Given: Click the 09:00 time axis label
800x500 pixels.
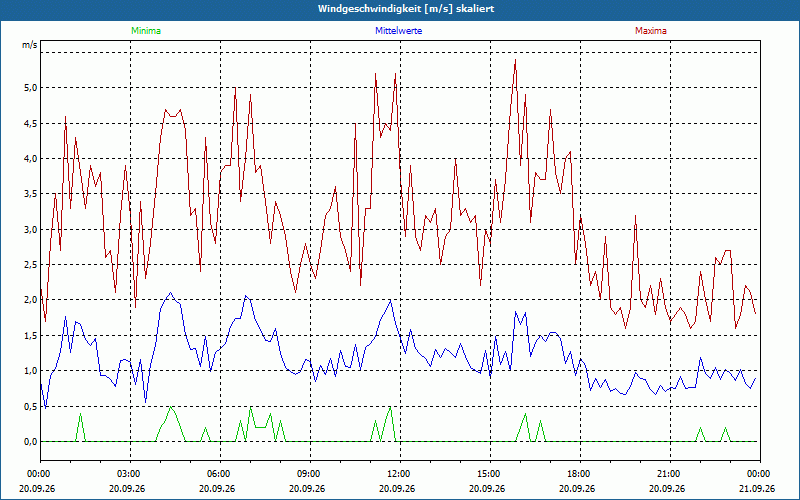Looking at the screenshot, I should coord(308,474).
